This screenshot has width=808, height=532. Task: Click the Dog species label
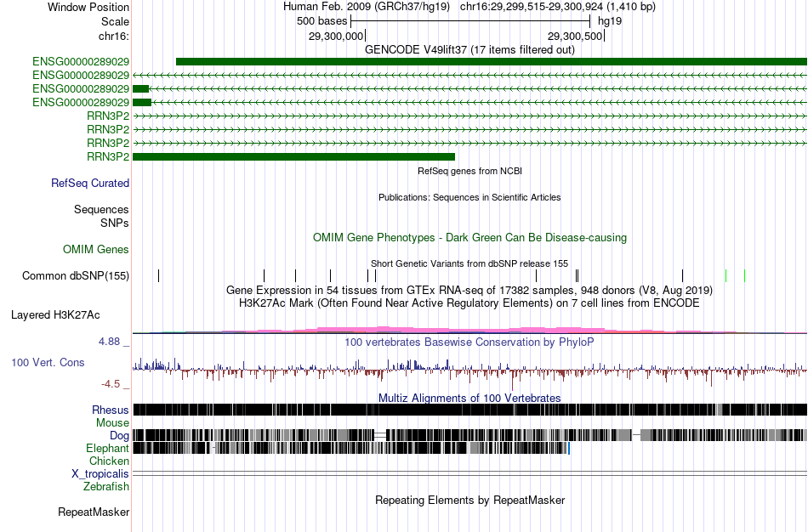(x=119, y=436)
